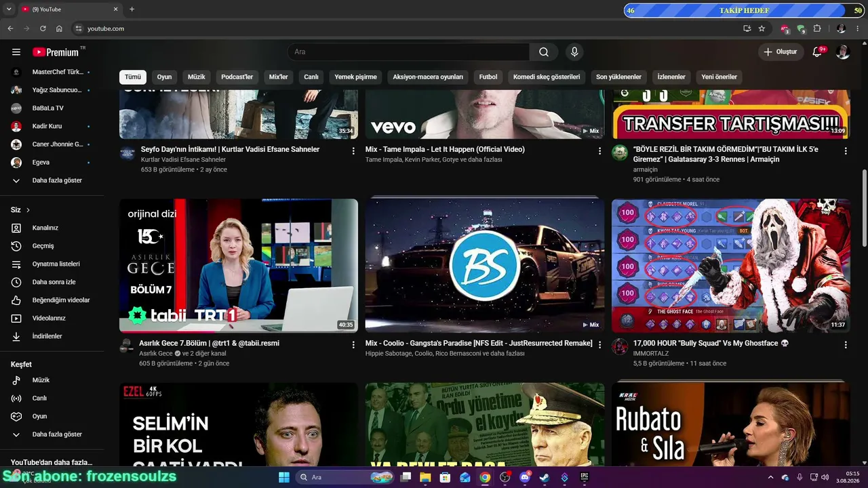Go to YouTube Premium home logo
Viewport: 868px width, 488px height.
pyautogui.click(x=56, y=52)
